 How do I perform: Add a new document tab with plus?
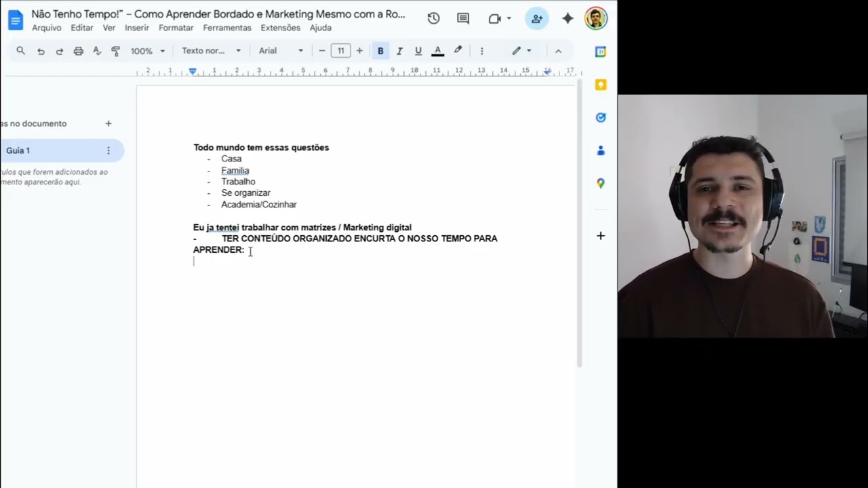coord(108,123)
